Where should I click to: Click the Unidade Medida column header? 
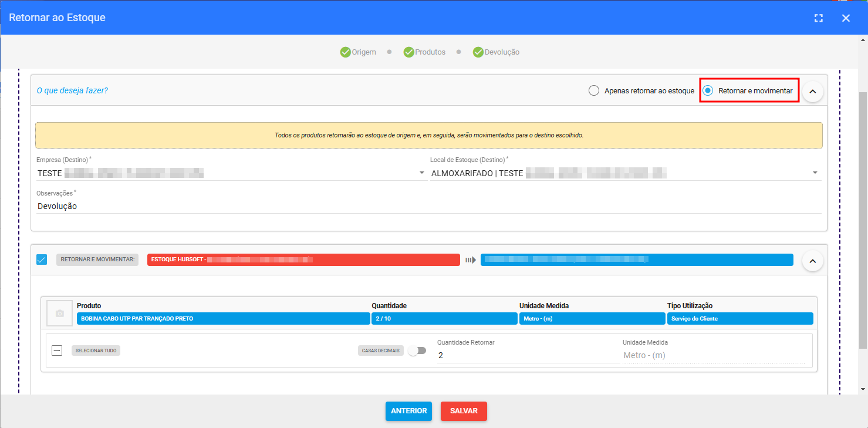pyautogui.click(x=544, y=306)
